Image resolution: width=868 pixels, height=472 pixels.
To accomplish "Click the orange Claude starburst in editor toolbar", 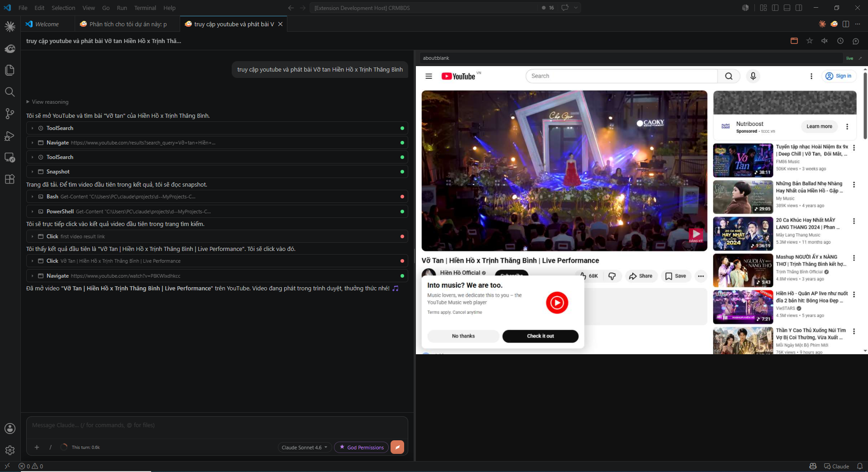I will click(x=822, y=24).
